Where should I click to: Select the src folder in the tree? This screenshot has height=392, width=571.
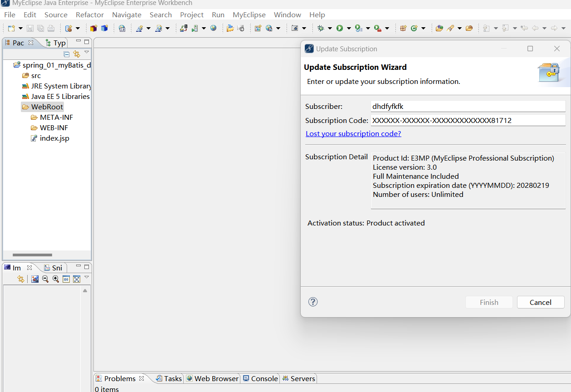pyautogui.click(x=31, y=76)
